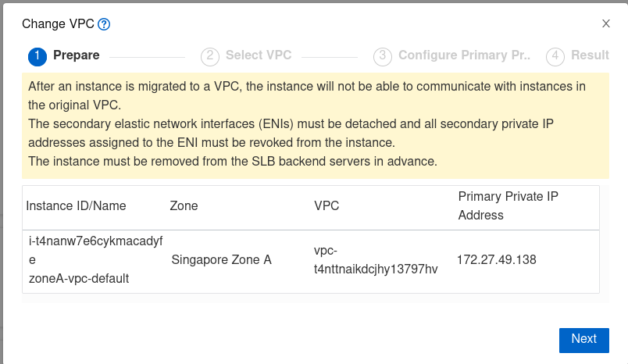Close the Change VPC dialog
This screenshot has width=628, height=364.
click(x=606, y=23)
